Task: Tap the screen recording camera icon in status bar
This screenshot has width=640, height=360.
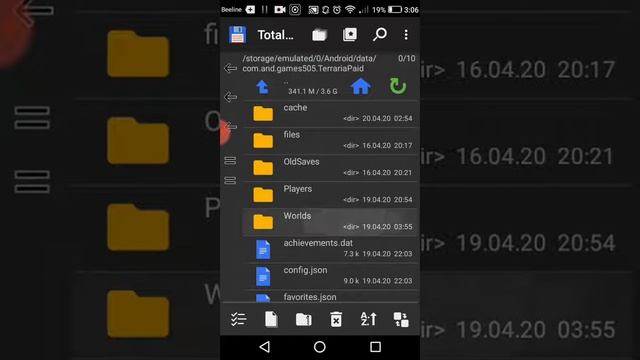Action: [280, 9]
